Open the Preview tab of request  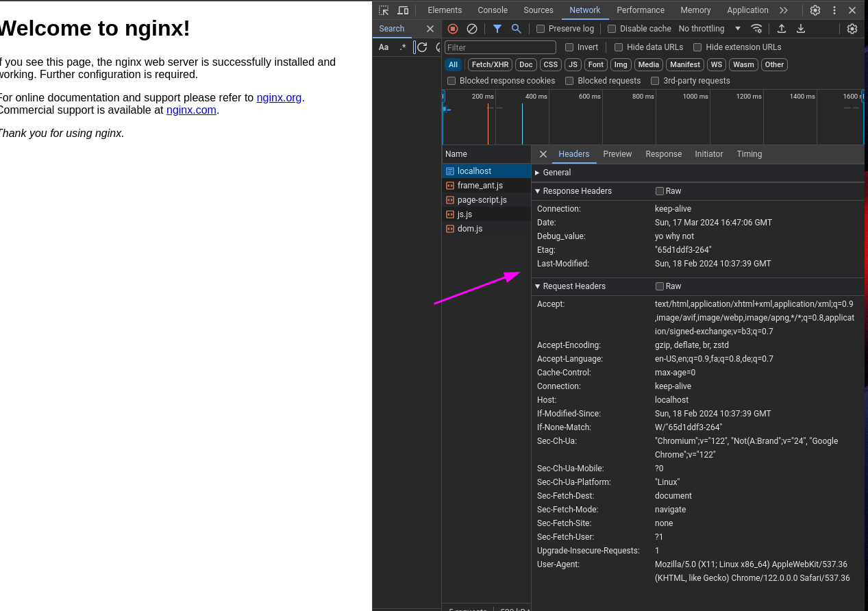[617, 154]
